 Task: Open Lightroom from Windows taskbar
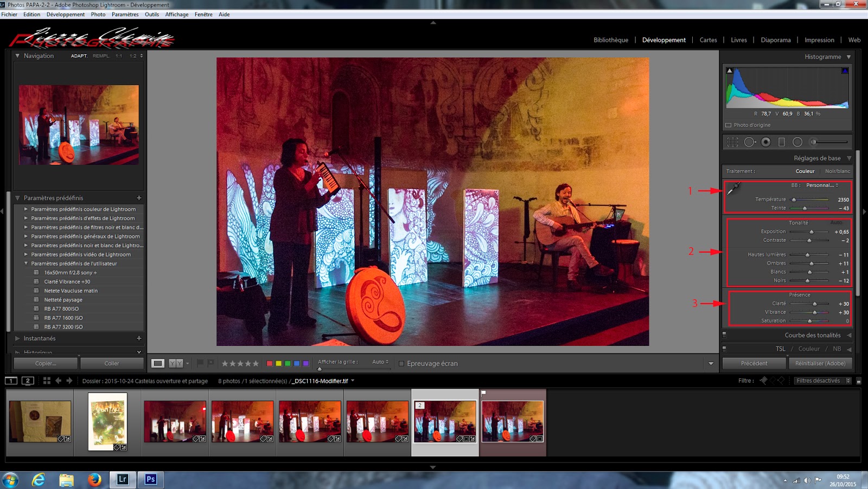123,479
